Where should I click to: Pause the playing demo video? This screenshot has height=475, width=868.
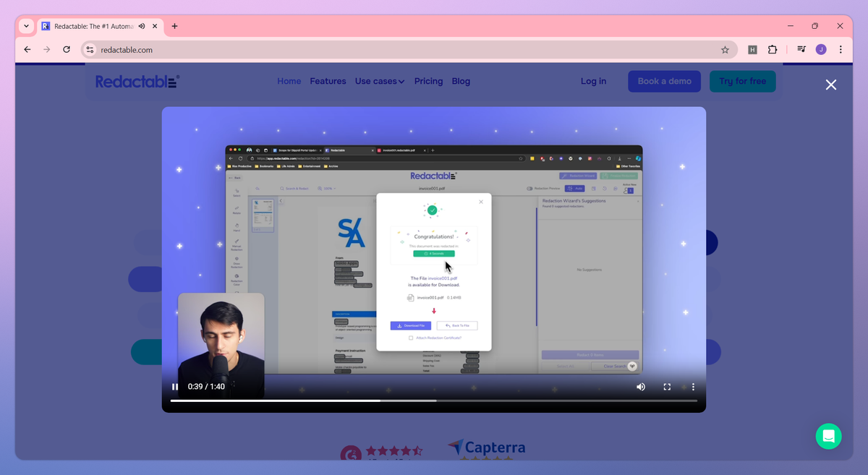tap(175, 387)
